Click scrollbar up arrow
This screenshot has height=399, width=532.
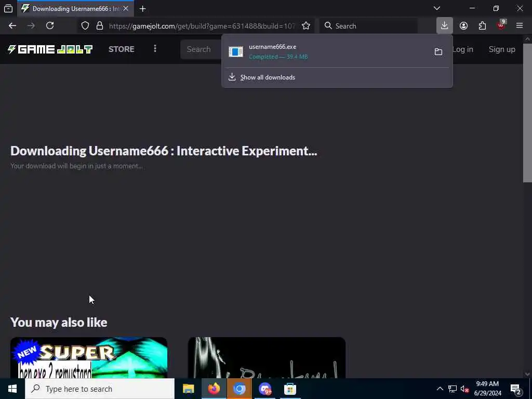point(527,39)
